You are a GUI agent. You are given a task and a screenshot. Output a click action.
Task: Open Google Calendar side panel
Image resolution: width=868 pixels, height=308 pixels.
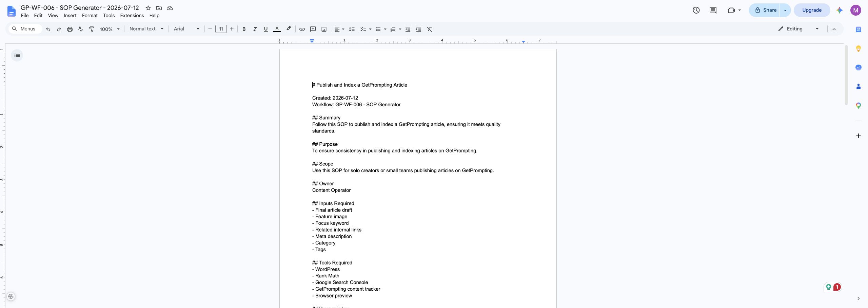point(859,30)
